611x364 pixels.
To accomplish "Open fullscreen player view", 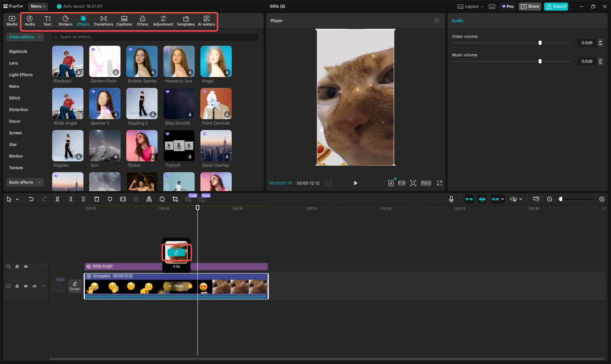I will (439, 183).
